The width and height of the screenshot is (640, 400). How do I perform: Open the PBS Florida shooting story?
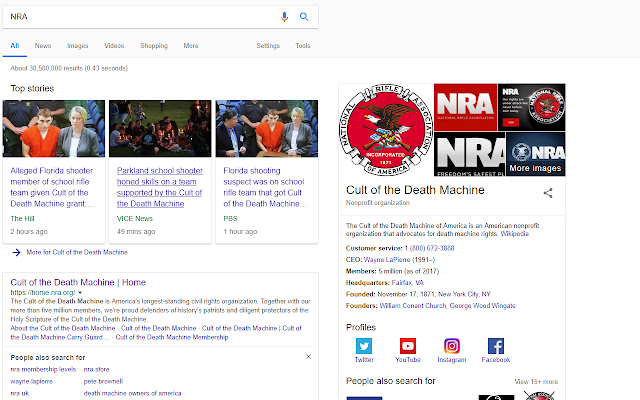pos(264,187)
